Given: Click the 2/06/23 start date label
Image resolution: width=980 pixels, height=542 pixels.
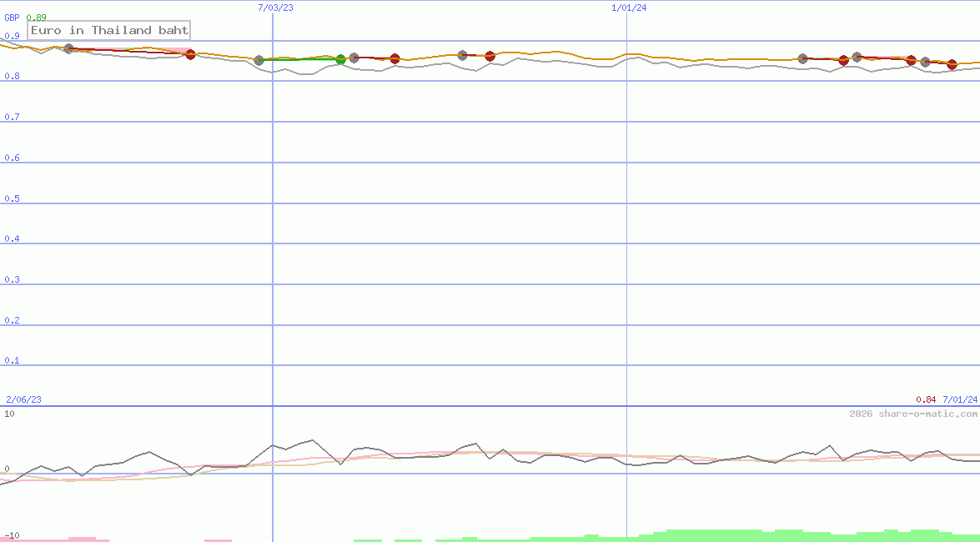Looking at the screenshot, I should pos(23,399).
